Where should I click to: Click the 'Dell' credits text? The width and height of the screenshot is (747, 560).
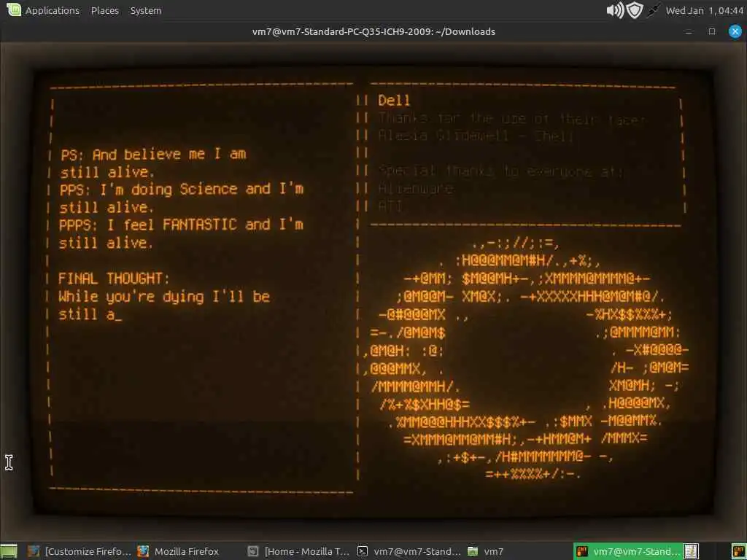point(393,101)
